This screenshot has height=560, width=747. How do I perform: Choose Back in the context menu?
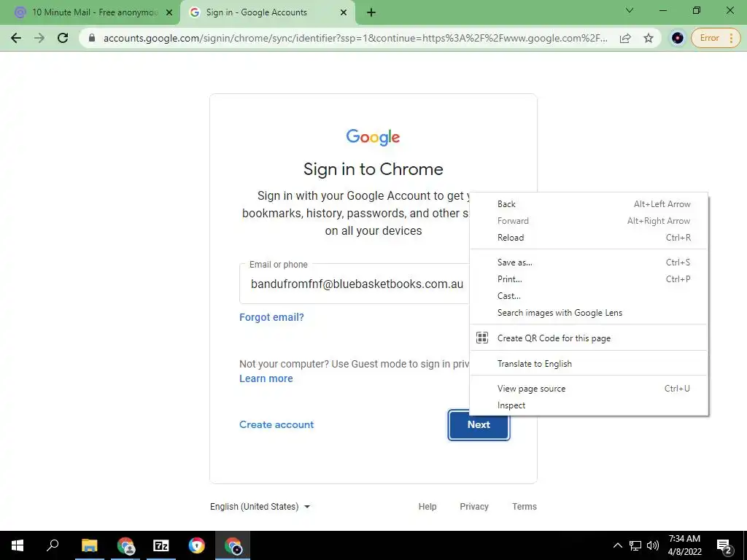click(589, 204)
